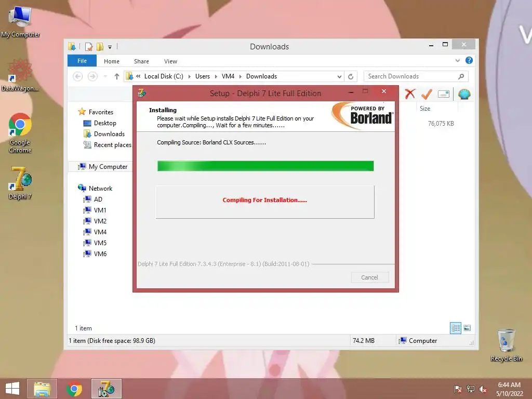Image resolution: width=532 pixels, height=399 pixels.
Task: Select Downloads under Favorites
Action: (x=109, y=134)
